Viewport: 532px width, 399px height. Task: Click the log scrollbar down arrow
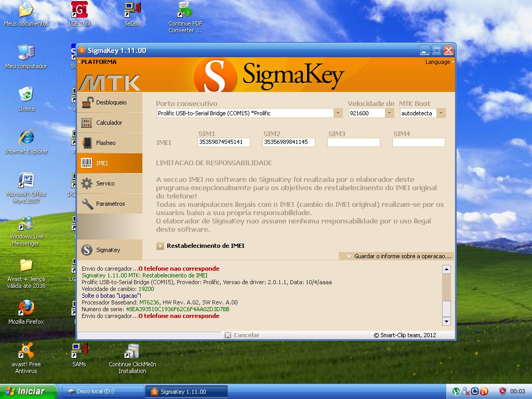pos(446,321)
